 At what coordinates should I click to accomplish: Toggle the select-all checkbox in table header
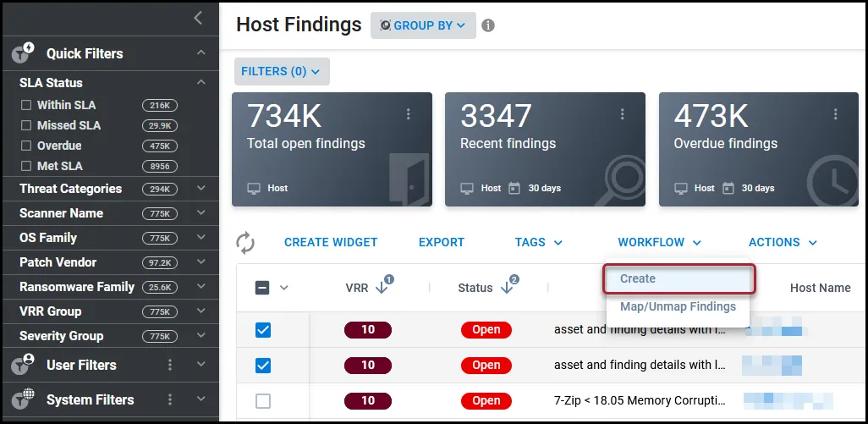coord(262,288)
